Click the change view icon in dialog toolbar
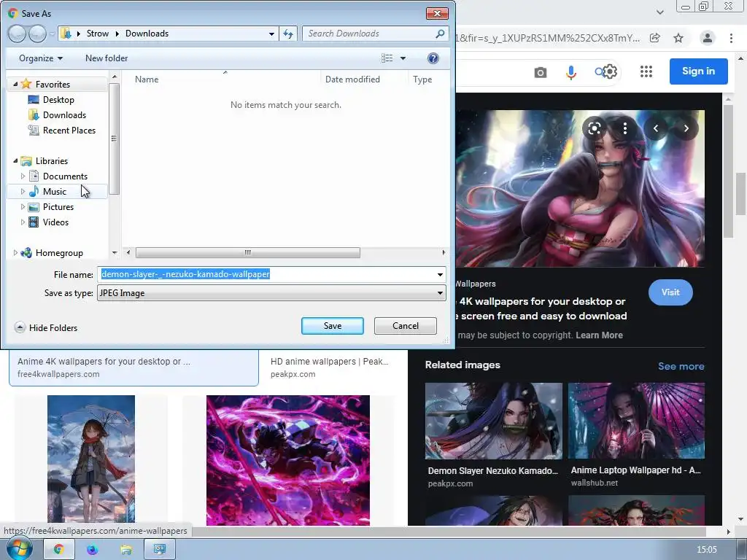This screenshot has width=747, height=560. (x=387, y=58)
